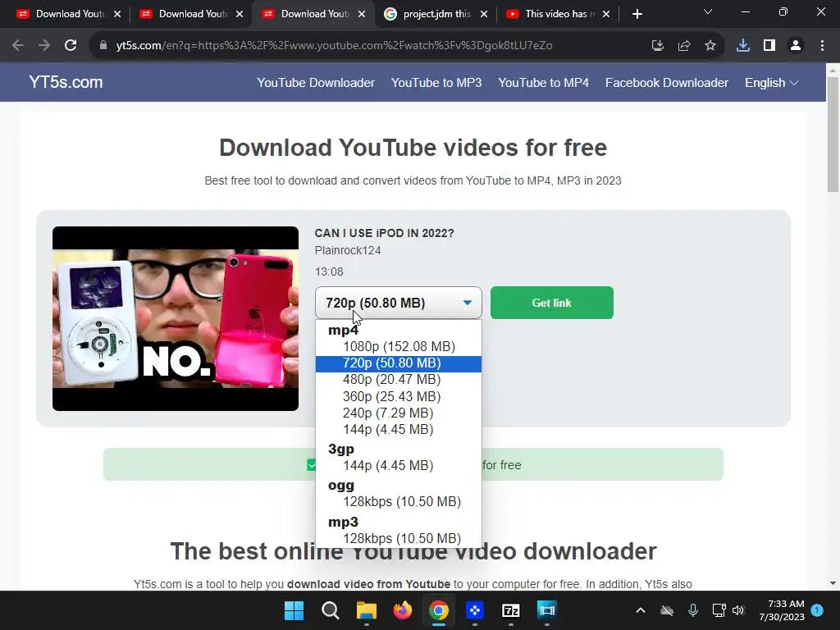840x630 pixels.
Task: Open Facebook Downloader nav link
Action: click(666, 83)
